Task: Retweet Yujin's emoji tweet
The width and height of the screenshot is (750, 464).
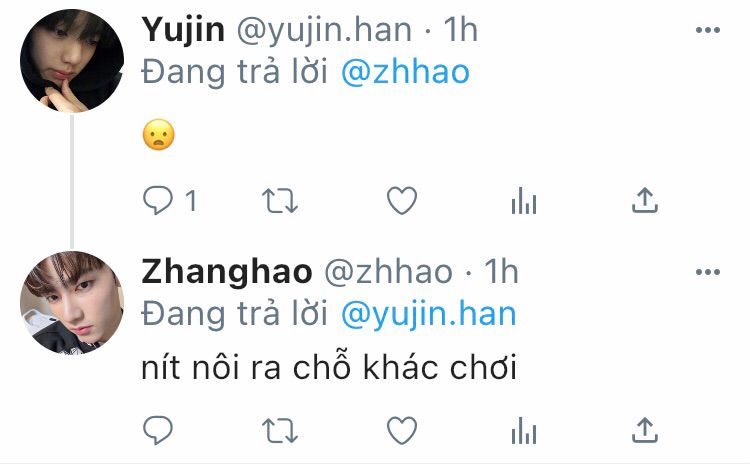Action: (x=280, y=200)
